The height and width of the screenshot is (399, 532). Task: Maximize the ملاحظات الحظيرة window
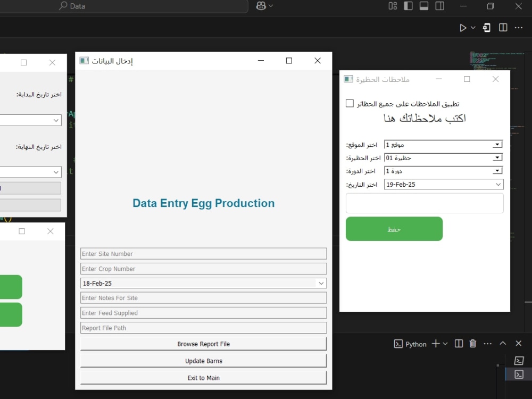point(467,79)
